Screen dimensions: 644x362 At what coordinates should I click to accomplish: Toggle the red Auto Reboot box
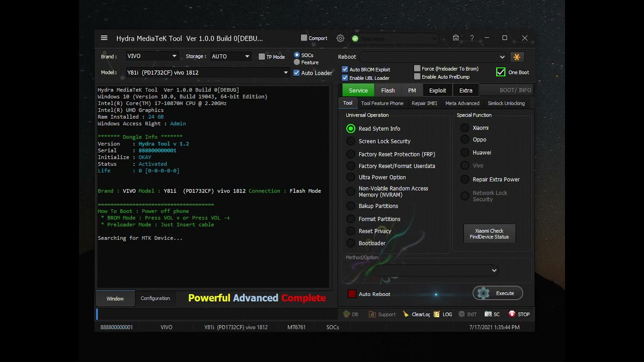(352, 294)
